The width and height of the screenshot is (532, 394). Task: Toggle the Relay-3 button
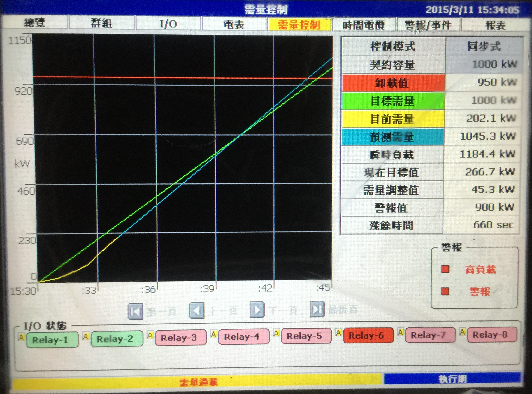point(180,337)
